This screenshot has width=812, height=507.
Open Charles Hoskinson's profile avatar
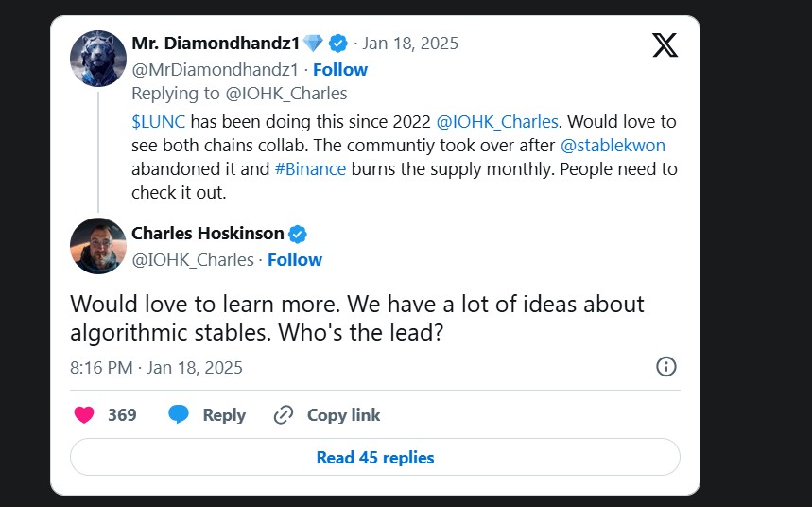tap(98, 246)
